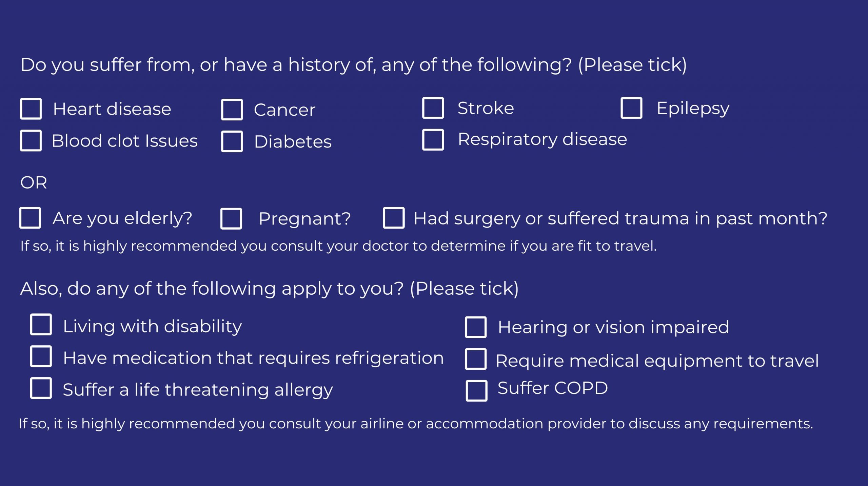Tick the Heart disease checkbox
868x486 pixels.
(x=31, y=109)
